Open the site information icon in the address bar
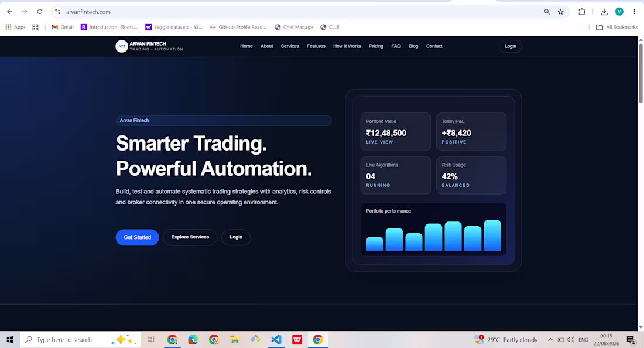This screenshot has height=348, width=644. (x=57, y=12)
